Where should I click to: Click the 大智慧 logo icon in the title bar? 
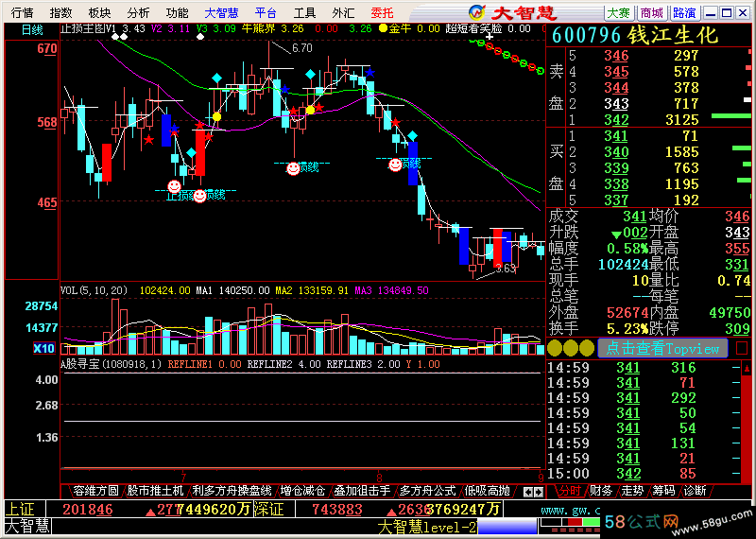(x=477, y=11)
